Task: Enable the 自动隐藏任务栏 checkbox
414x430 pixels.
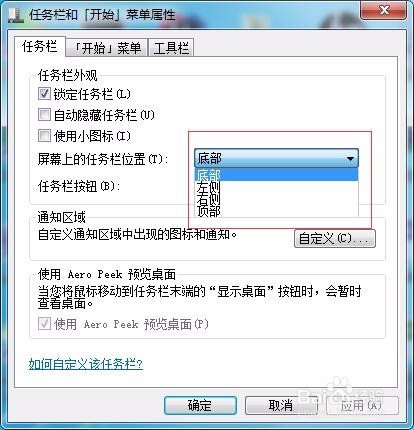Action: click(x=44, y=115)
